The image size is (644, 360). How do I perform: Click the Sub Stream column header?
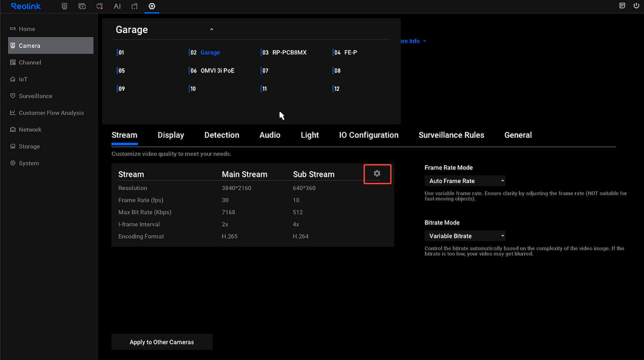[314, 174]
